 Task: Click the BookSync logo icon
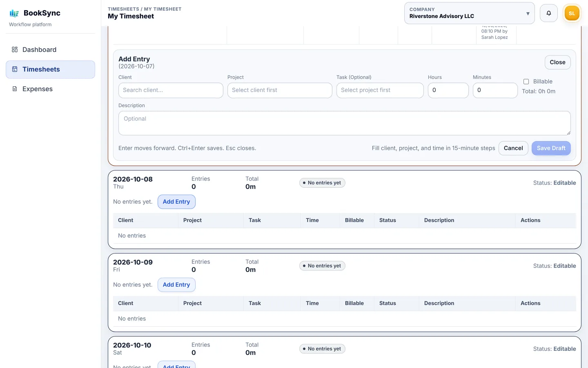[14, 13]
